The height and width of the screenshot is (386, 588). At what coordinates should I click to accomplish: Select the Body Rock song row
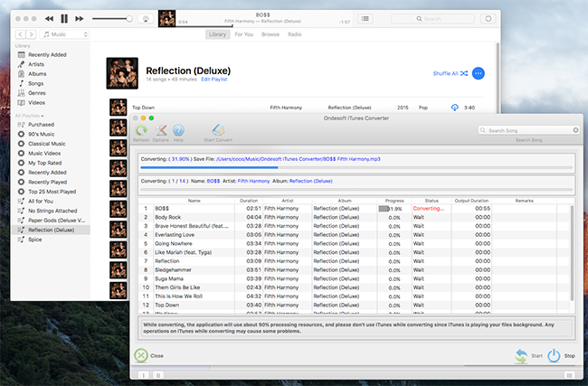(x=355, y=217)
